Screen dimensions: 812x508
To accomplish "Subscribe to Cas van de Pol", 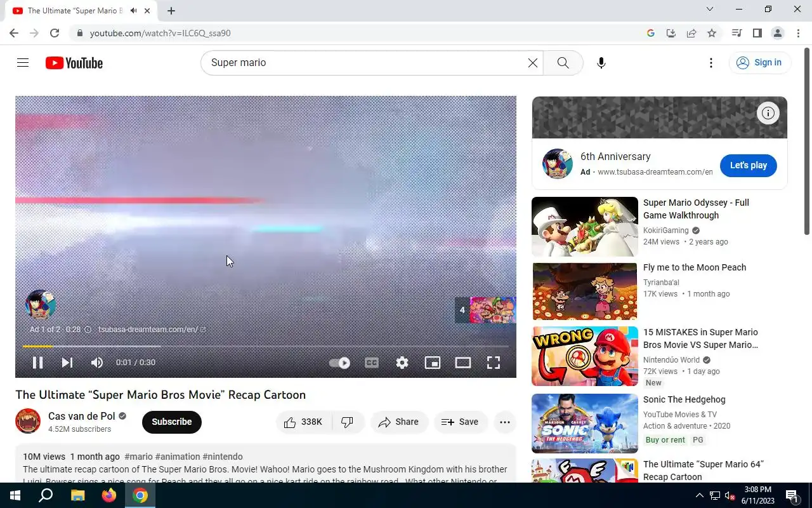I will click(172, 422).
